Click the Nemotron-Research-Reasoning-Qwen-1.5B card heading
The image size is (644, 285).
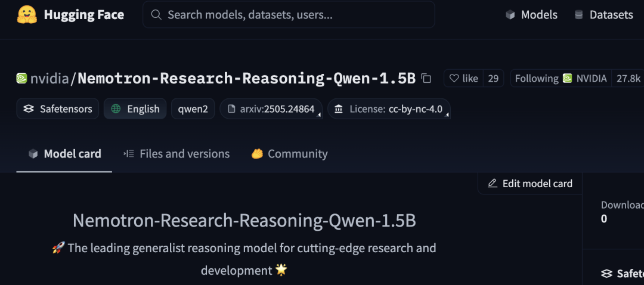tap(244, 221)
